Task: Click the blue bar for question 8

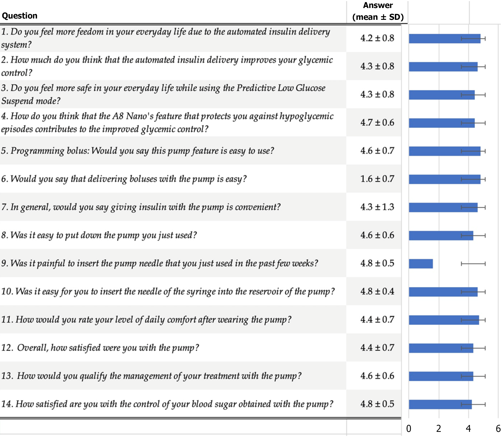Action: pyautogui.click(x=441, y=236)
